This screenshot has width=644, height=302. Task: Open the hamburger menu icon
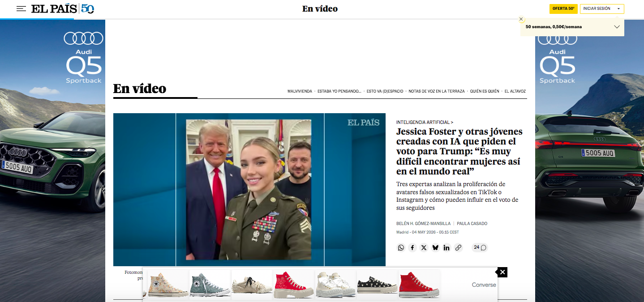(21, 9)
